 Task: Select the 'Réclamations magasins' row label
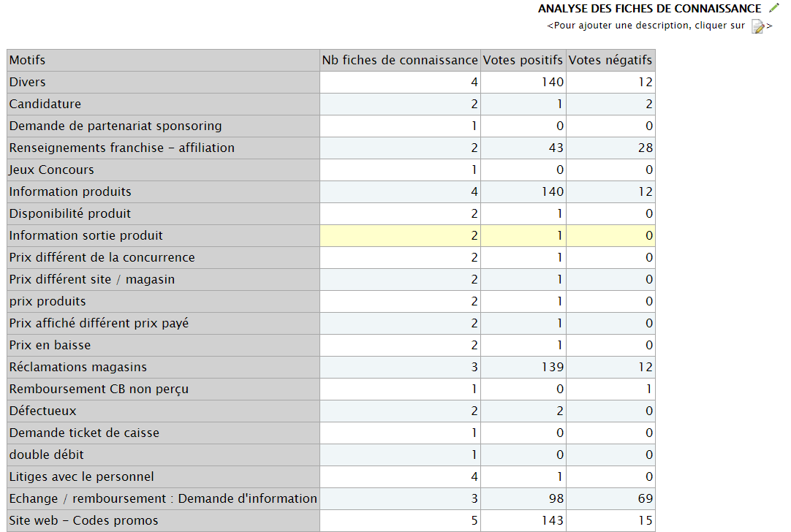coord(78,367)
